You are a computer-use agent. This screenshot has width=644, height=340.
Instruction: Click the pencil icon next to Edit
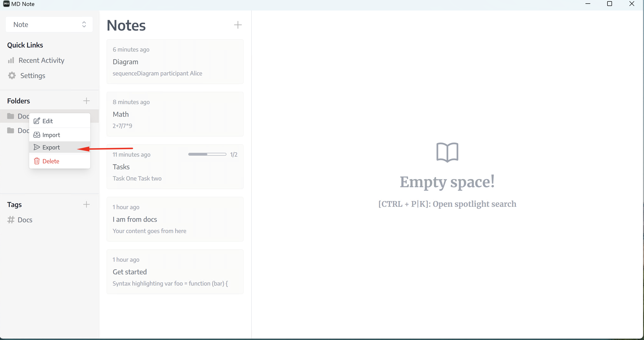click(37, 121)
